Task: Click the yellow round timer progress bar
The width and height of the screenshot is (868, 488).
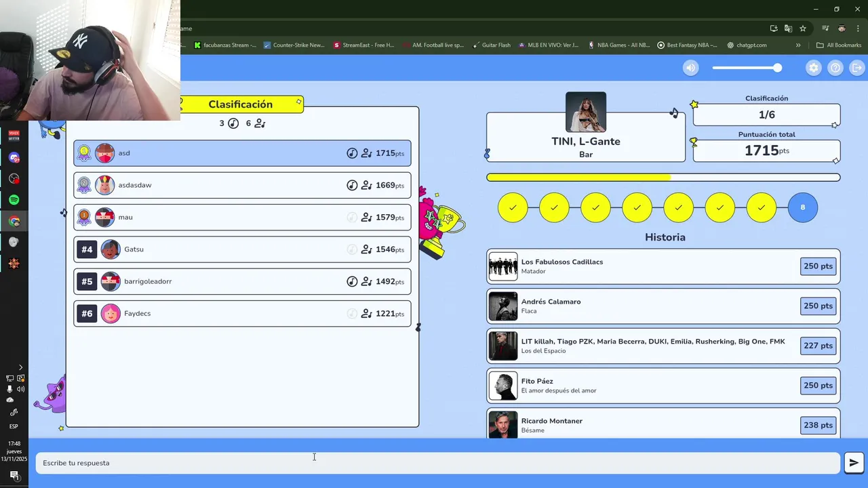Action: pos(663,178)
